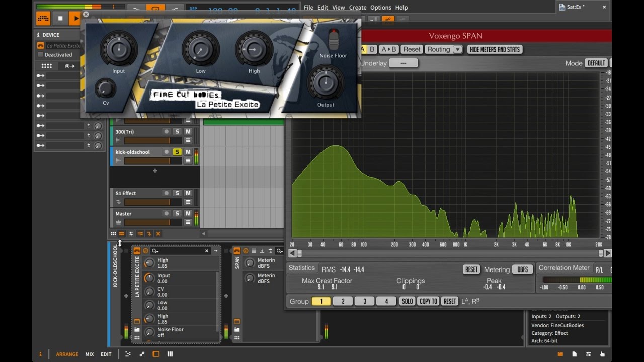Click the Low knob in the plugin window
This screenshot has width=644, height=362.
click(x=200, y=49)
